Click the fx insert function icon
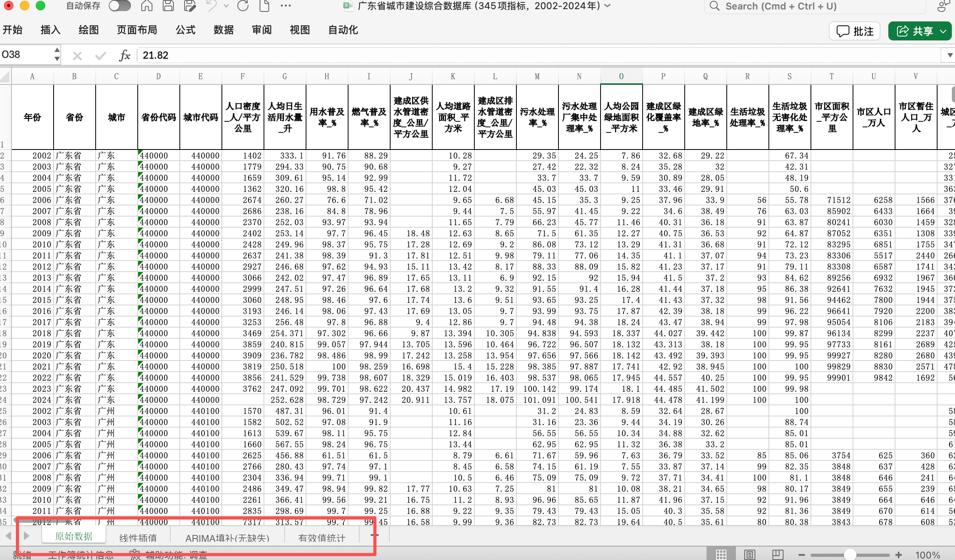The height and width of the screenshot is (560, 955). (x=125, y=55)
